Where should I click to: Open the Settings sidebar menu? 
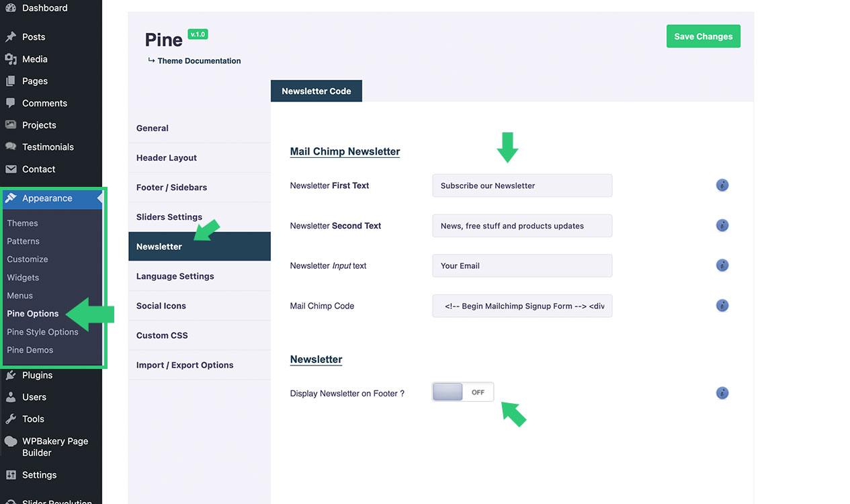[x=39, y=475]
